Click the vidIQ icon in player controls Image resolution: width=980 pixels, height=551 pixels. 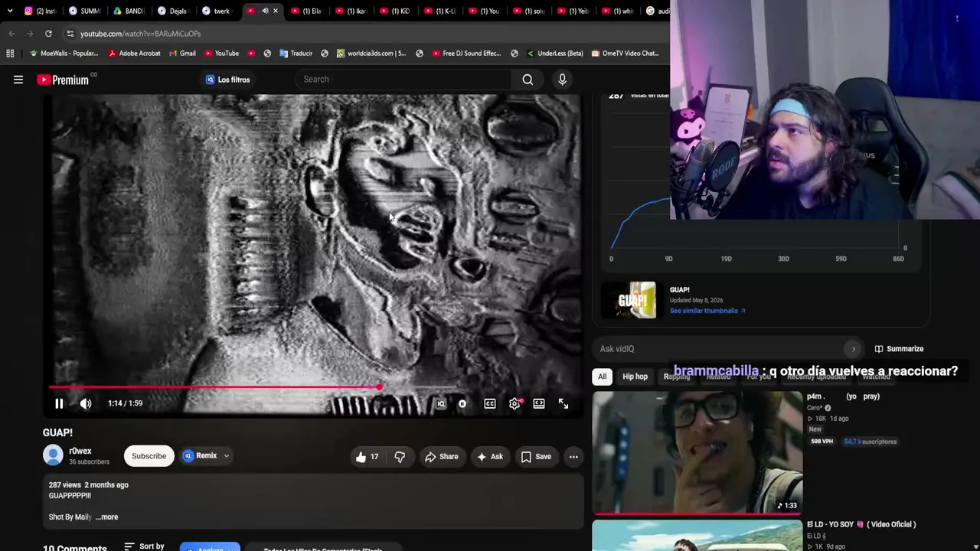coord(441,403)
